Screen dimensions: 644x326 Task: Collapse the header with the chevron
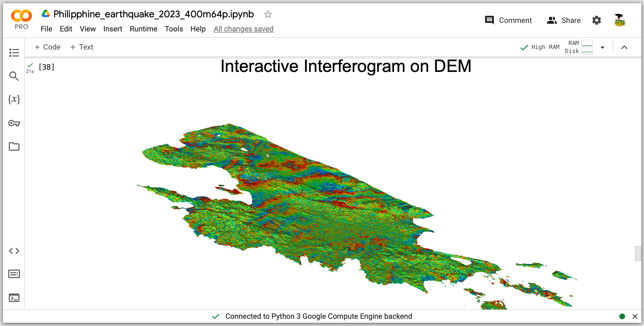pos(624,47)
